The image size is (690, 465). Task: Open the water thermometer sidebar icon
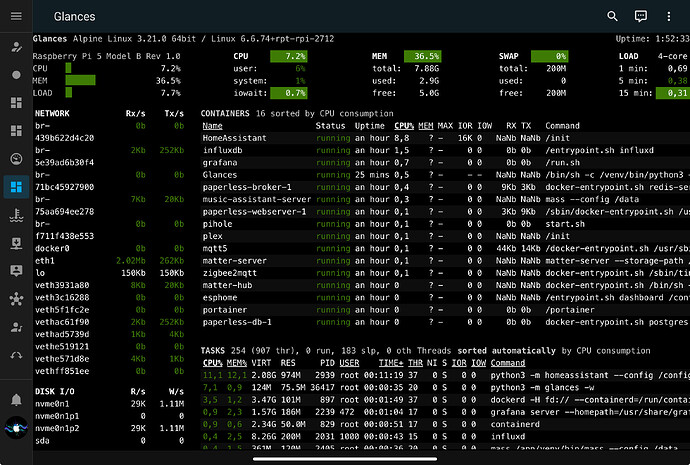click(16, 215)
